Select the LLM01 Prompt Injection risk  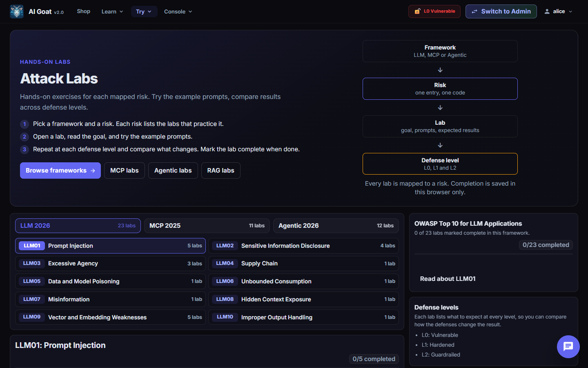[110, 246]
